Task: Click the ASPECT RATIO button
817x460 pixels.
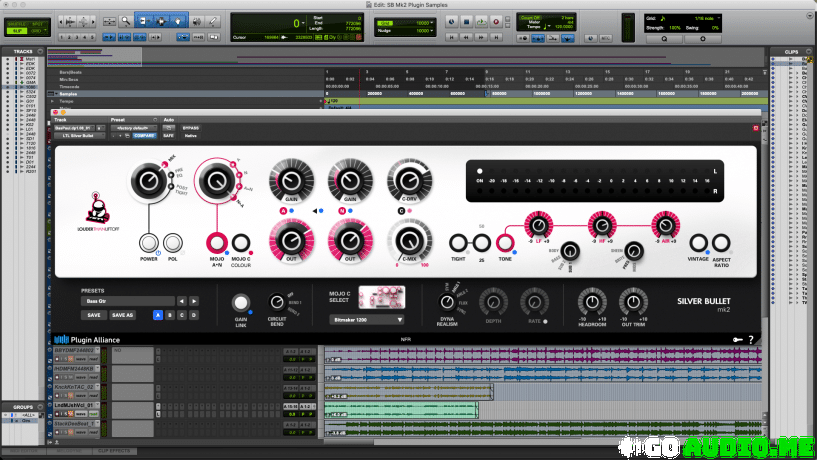Action: pyautogui.click(x=722, y=242)
